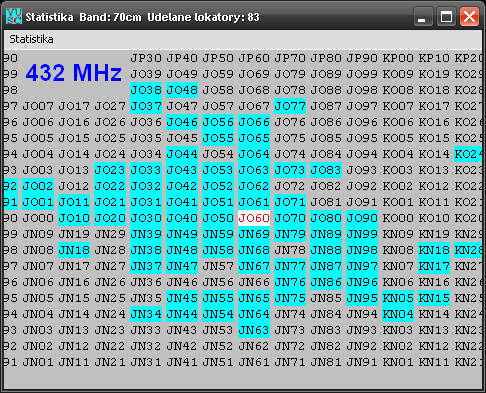
Task: Select the JO77 highlighted locator
Action: (x=290, y=106)
